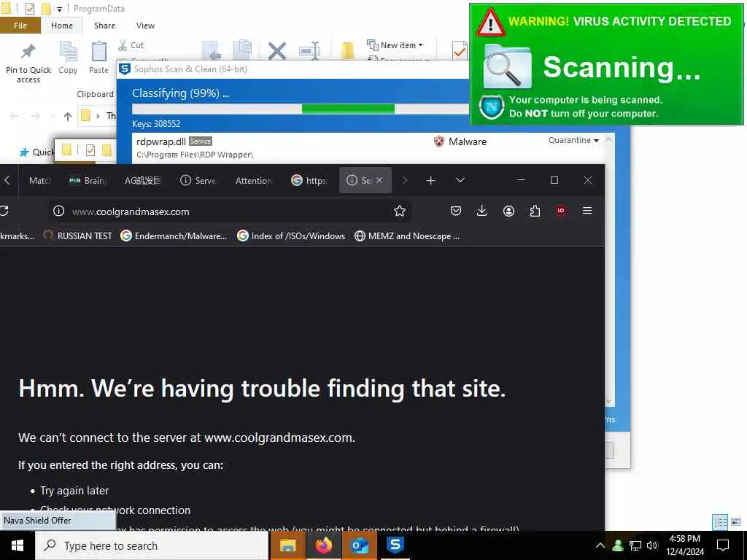Bookmark page with star icon
The height and width of the screenshot is (560, 747).
coord(400,211)
